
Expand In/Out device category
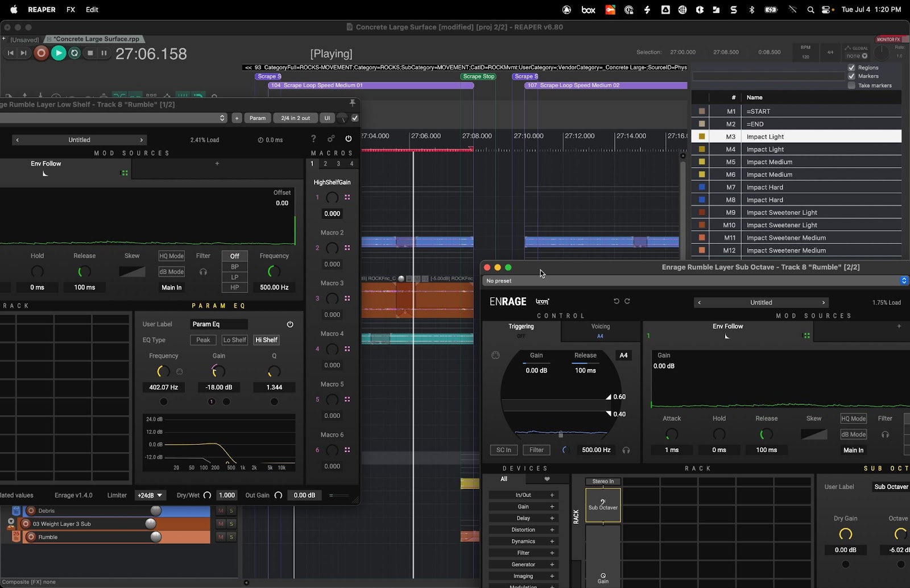point(523,495)
